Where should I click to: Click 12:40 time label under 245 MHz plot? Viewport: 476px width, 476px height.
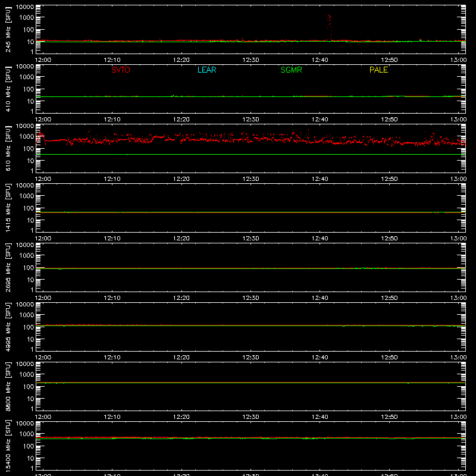coord(320,60)
